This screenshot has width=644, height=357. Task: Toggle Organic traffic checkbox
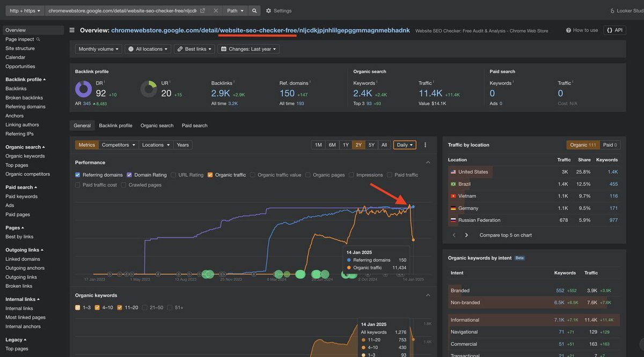(210, 175)
